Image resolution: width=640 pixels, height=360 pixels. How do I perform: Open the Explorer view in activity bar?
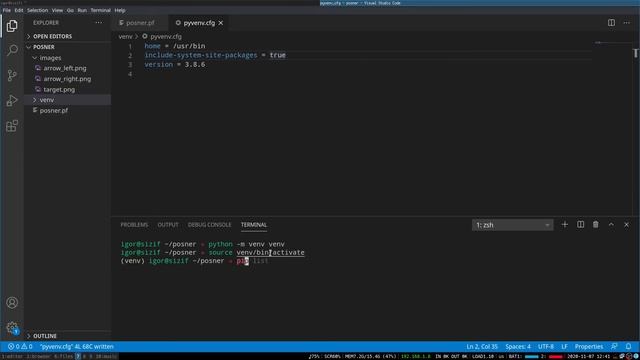pyautogui.click(x=12, y=26)
